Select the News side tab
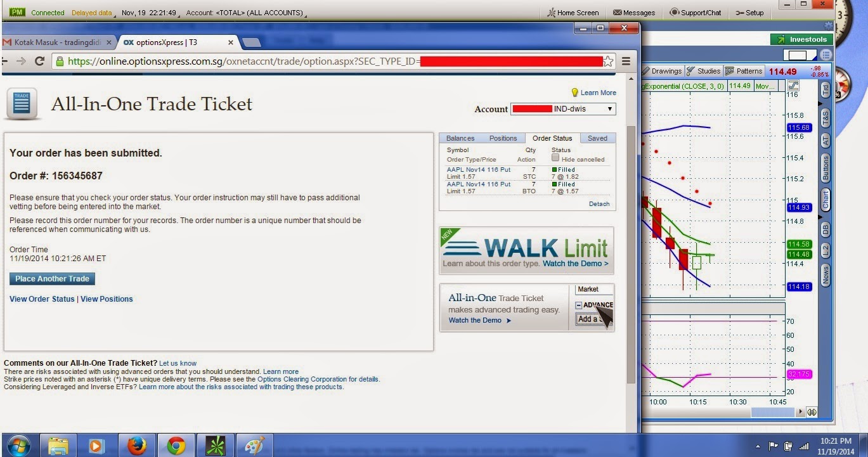 pyautogui.click(x=826, y=275)
